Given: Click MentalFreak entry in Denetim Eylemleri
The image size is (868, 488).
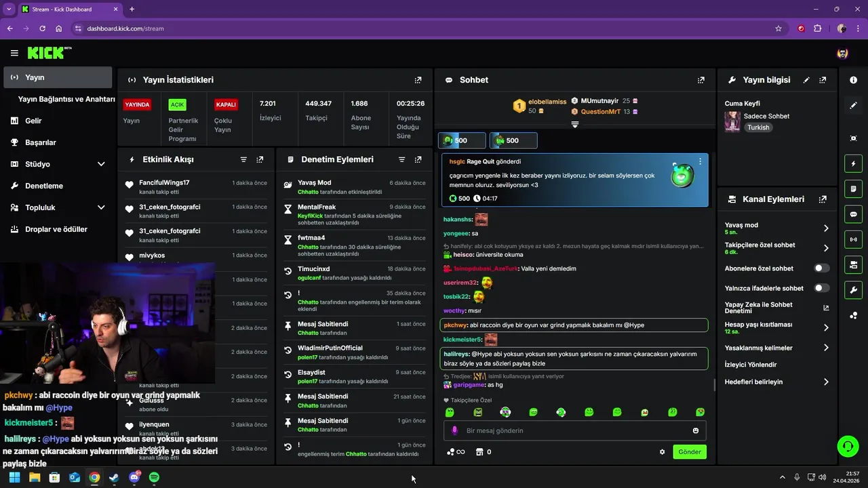Looking at the screenshot, I should (x=354, y=215).
